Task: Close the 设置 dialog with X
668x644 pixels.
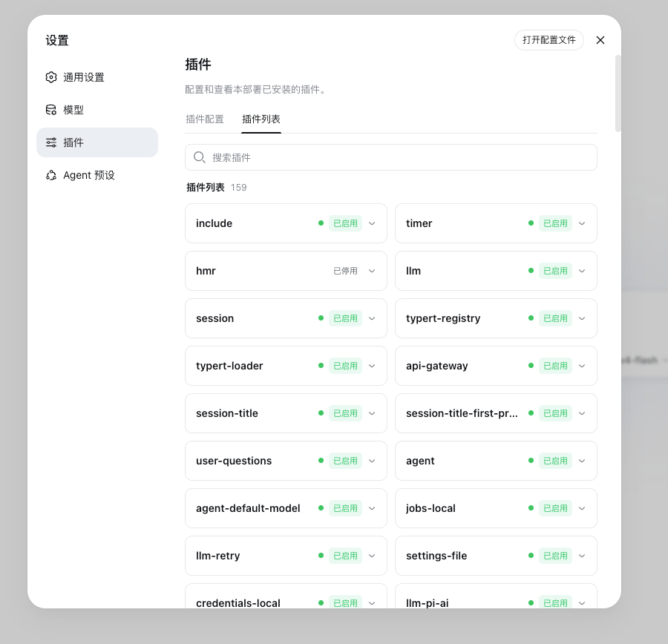Action: (600, 40)
